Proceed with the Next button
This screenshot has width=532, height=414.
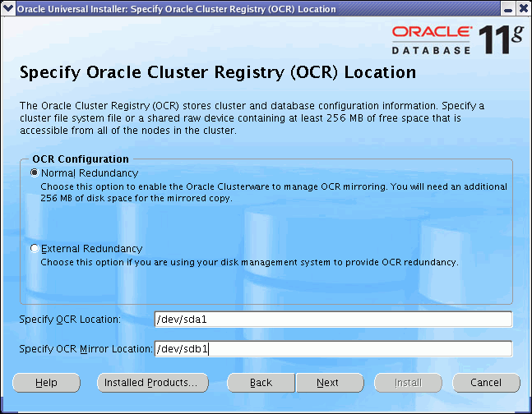point(330,383)
